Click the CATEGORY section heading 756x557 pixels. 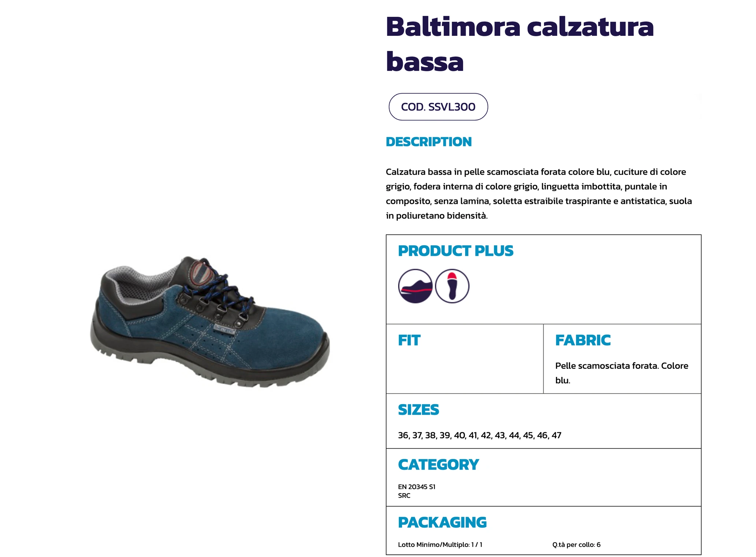438,465
